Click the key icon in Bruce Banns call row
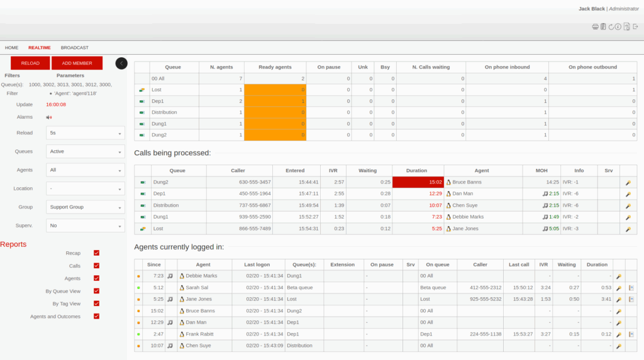This screenshot has width=644, height=360. pos(628,182)
